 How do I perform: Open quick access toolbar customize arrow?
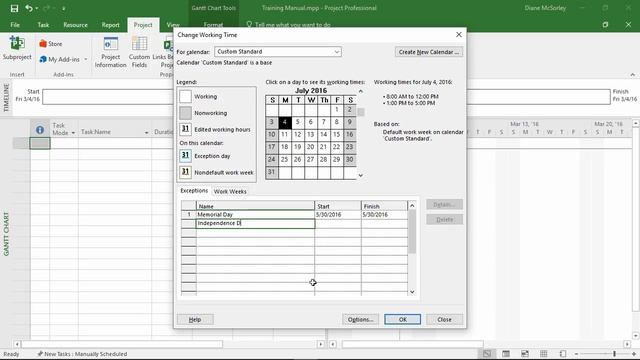[64, 9]
